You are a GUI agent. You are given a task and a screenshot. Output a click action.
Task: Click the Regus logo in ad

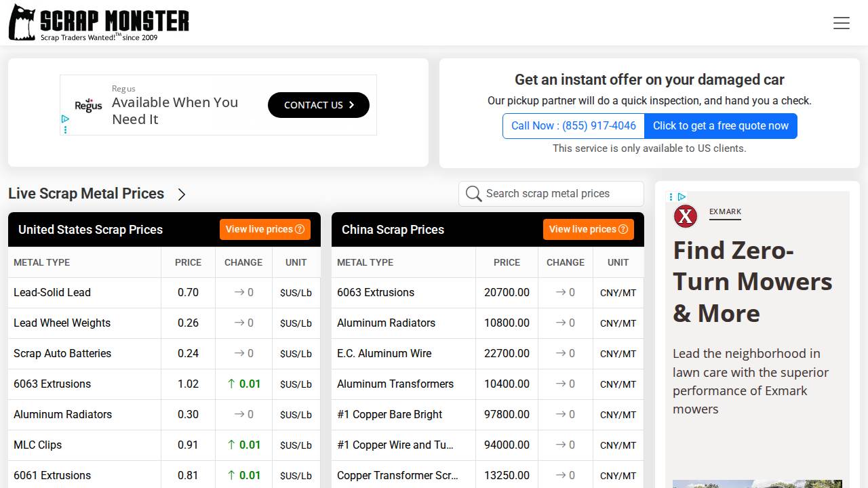click(88, 105)
